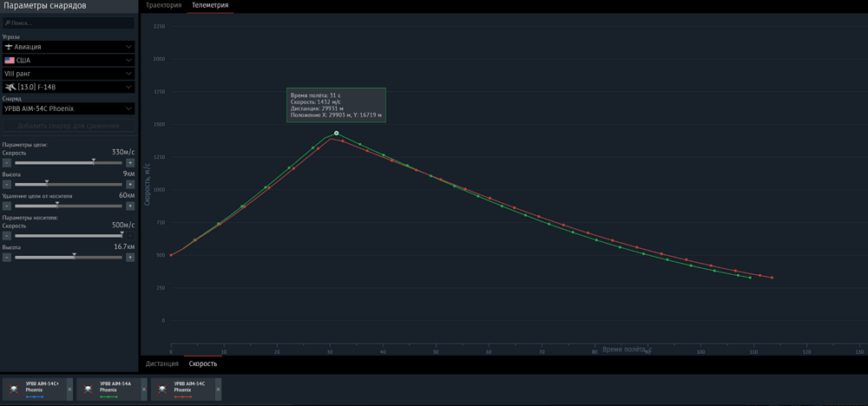Click the last red curve point near 113 s

tap(772, 278)
